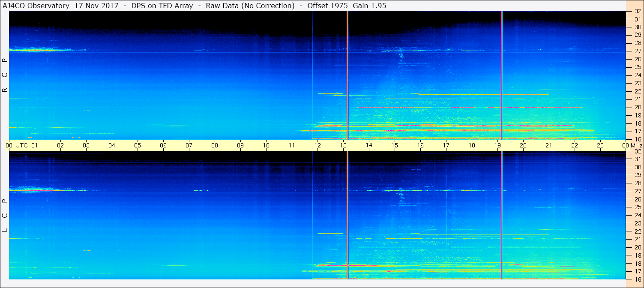Click the 19 hour time-axis label
Screen dimensions: 644x288
(497, 145)
